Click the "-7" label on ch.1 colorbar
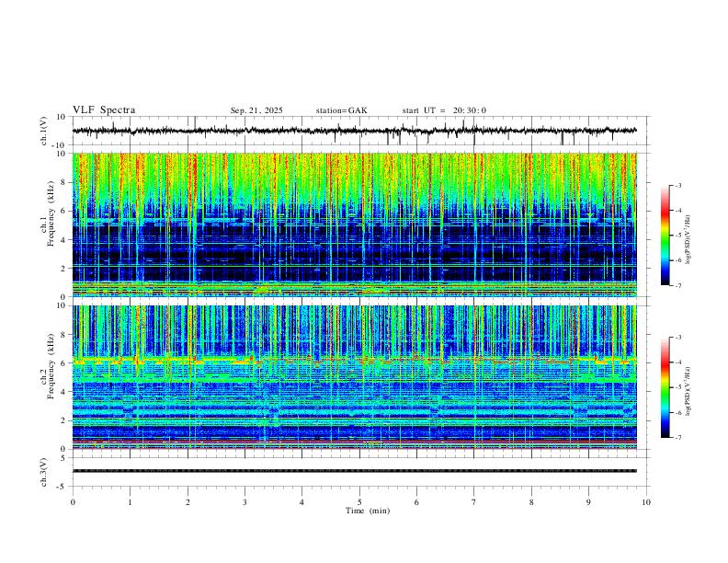Image resolution: width=728 pixels, height=563 pixels. tap(678, 285)
